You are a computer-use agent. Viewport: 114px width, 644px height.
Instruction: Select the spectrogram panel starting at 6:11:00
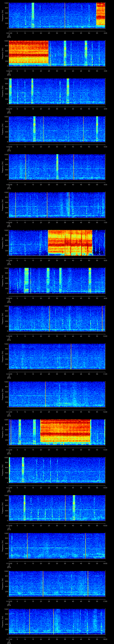[57, 394]
